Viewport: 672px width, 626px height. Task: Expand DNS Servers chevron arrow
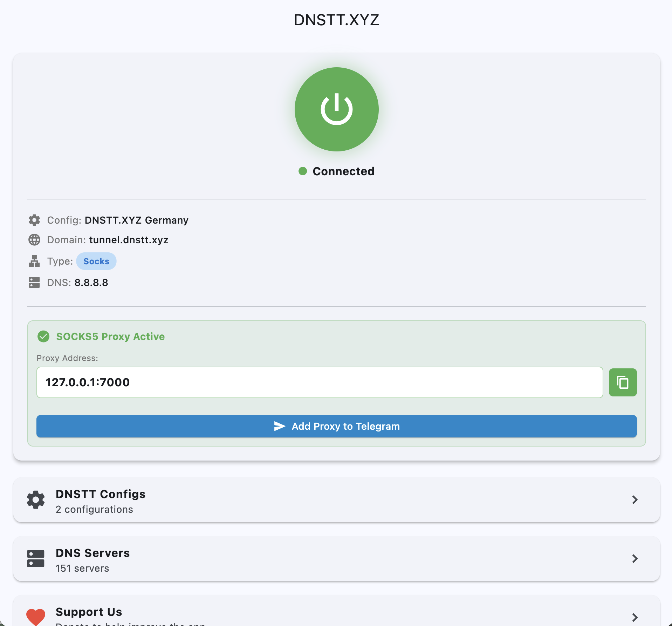(635, 559)
